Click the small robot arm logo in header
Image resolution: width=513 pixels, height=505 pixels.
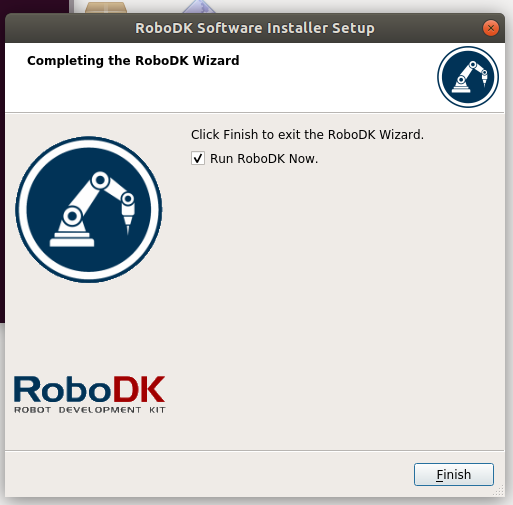click(468, 77)
